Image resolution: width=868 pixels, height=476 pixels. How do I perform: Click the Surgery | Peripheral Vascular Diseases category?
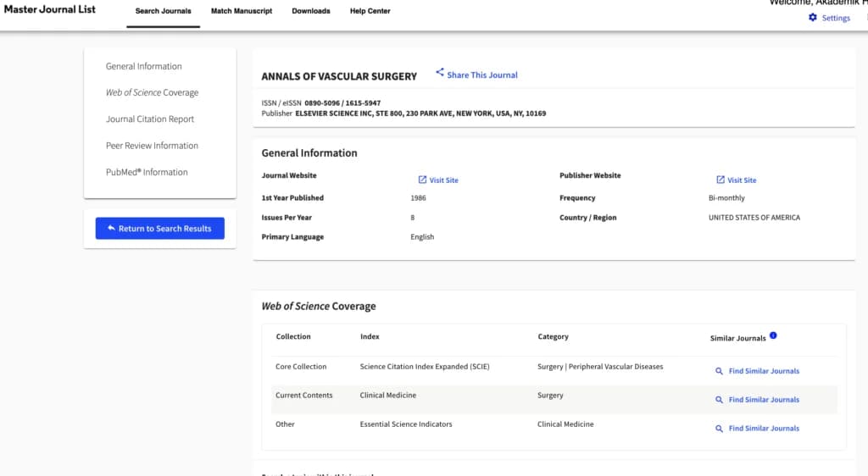pos(600,367)
